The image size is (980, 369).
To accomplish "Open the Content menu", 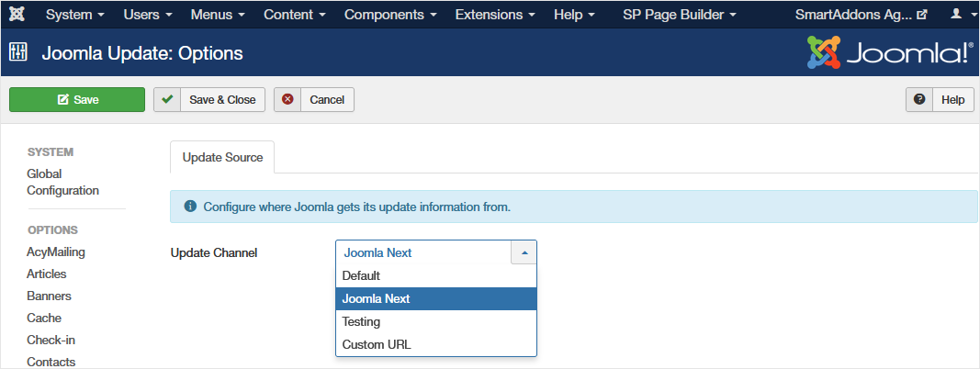I will coord(295,14).
